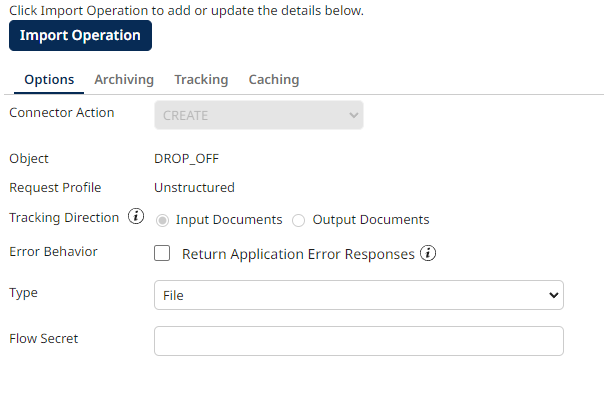Switch to the Archiving tab
Screen dimensions: 604x397
[x=124, y=80]
